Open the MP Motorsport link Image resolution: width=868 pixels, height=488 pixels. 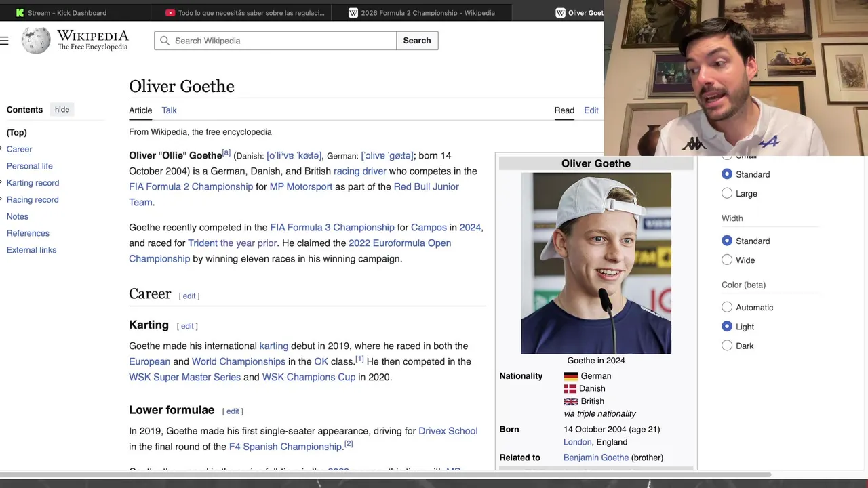tap(301, 187)
